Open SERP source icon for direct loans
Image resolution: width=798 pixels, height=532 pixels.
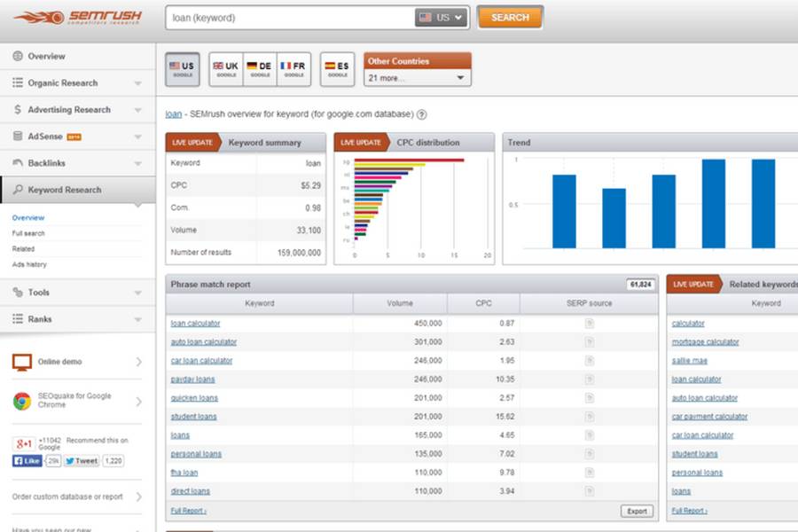click(x=590, y=491)
